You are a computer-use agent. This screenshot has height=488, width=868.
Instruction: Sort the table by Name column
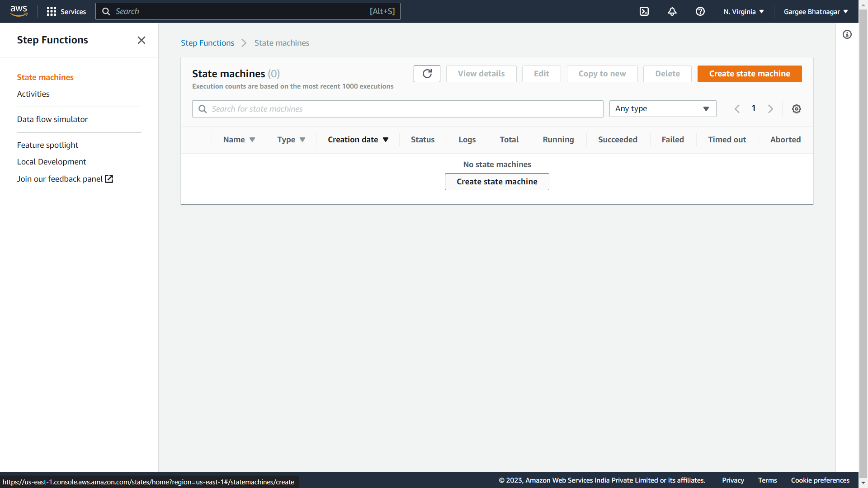click(239, 140)
